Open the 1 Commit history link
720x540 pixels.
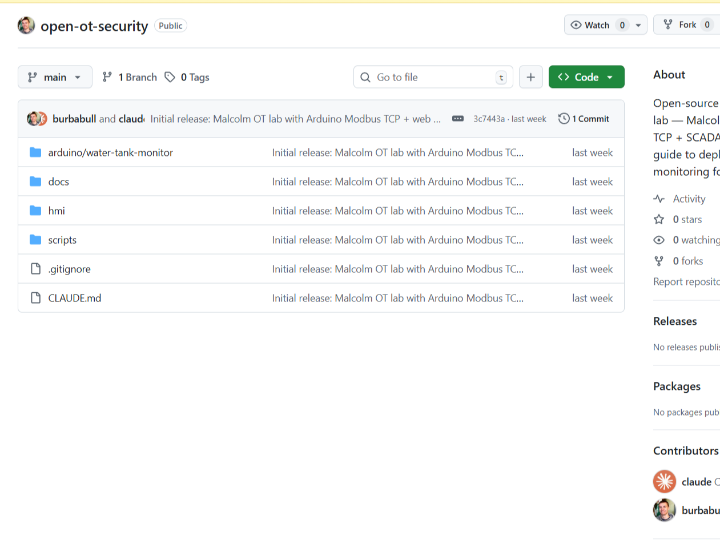[x=584, y=119]
